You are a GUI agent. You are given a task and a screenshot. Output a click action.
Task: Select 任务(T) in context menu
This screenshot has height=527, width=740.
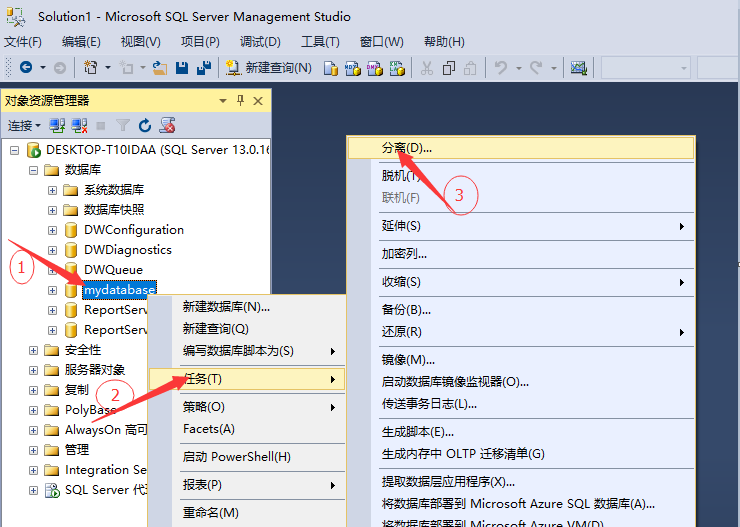247,379
